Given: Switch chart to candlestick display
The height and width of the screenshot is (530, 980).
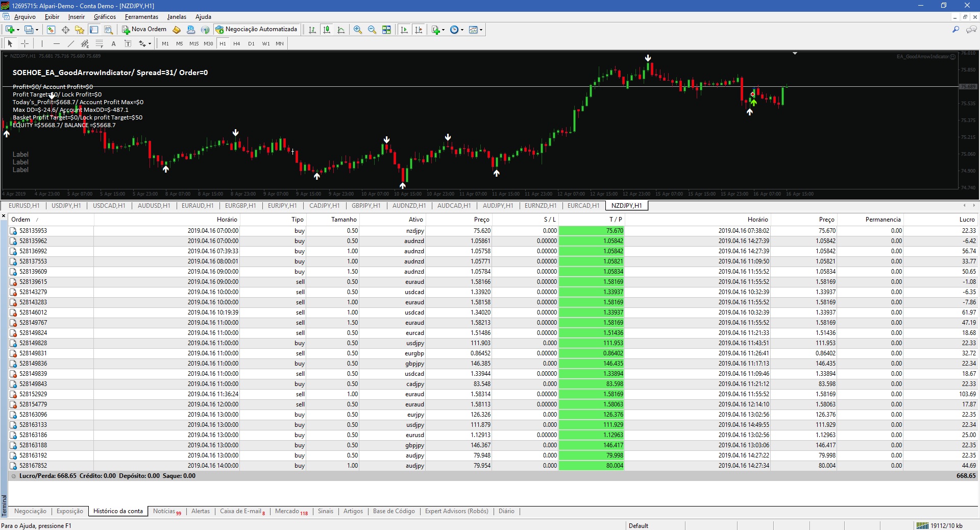Looking at the screenshot, I should tap(327, 30).
